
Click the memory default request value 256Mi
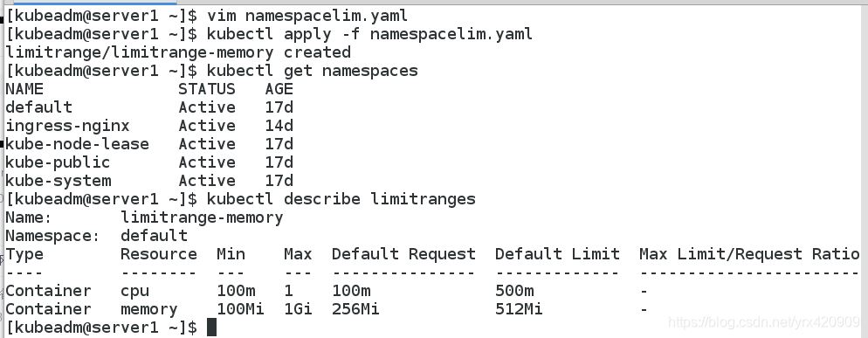(x=355, y=309)
